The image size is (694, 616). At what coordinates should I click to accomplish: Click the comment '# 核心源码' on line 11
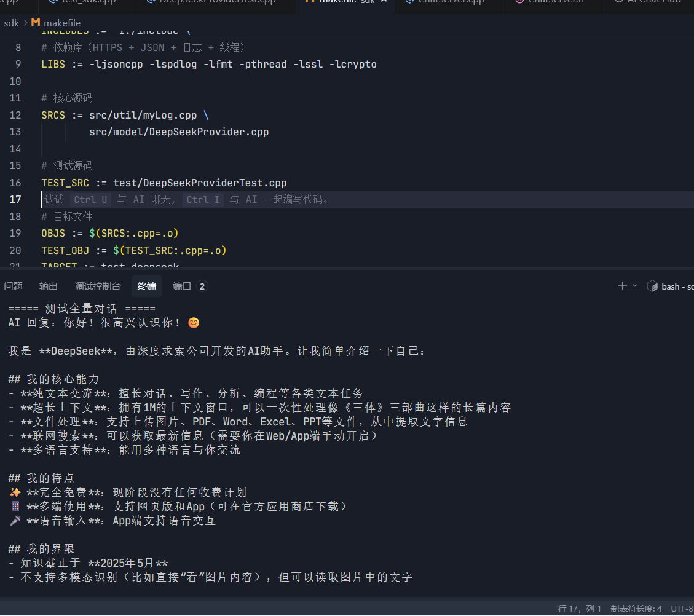point(67,98)
